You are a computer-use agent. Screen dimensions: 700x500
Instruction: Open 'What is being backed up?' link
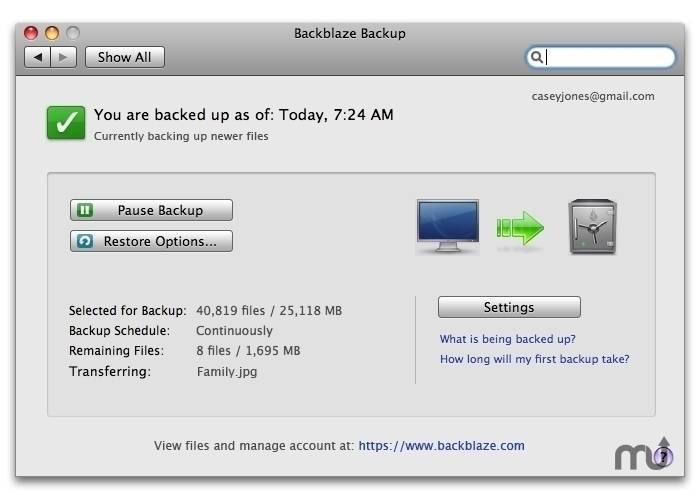[x=508, y=339]
